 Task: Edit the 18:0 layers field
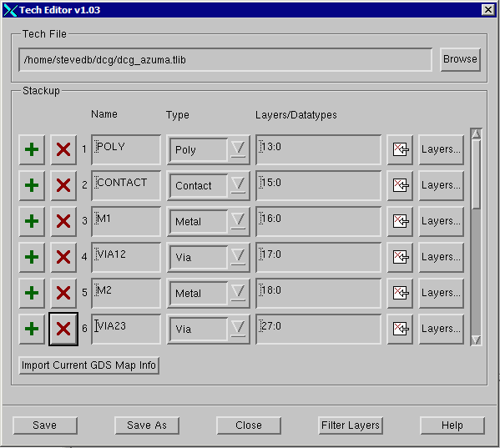point(319,293)
